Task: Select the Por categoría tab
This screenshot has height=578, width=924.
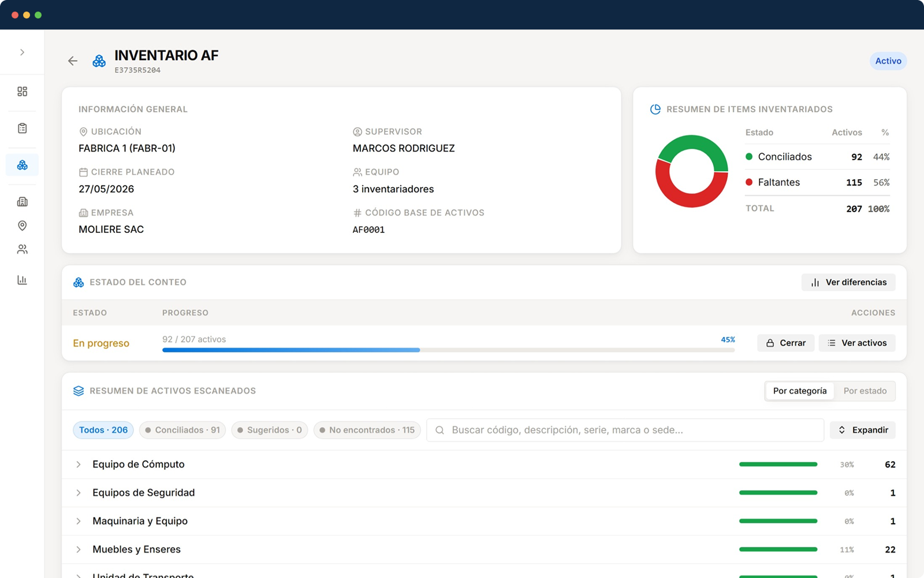Action: point(800,391)
